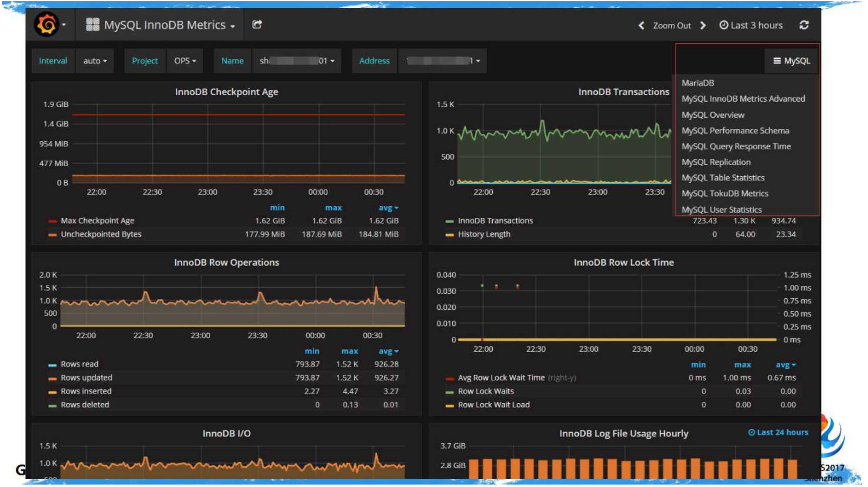Click blue color swatch of Rows read
The width and height of the screenshot is (868, 487).
coord(53,365)
